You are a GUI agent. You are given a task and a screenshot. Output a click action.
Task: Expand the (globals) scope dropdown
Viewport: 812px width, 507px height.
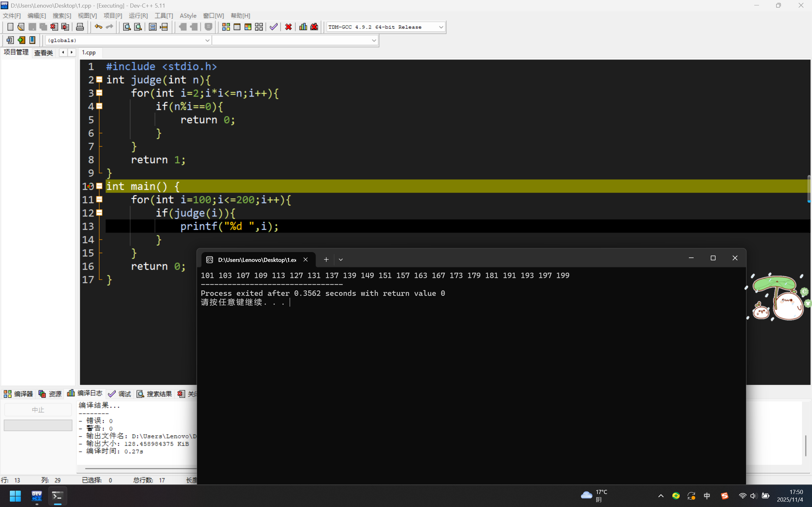(x=207, y=41)
